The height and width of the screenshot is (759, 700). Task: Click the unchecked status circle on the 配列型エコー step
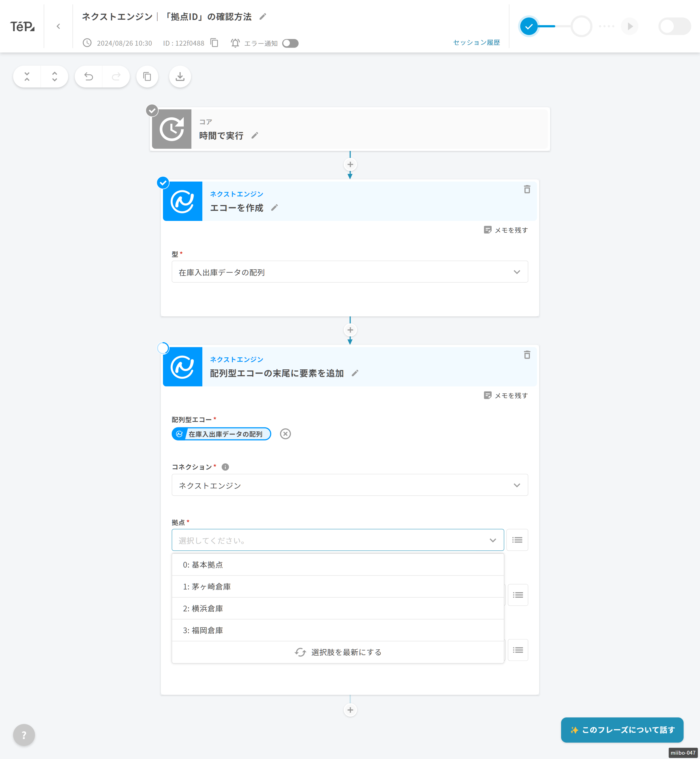(x=163, y=348)
